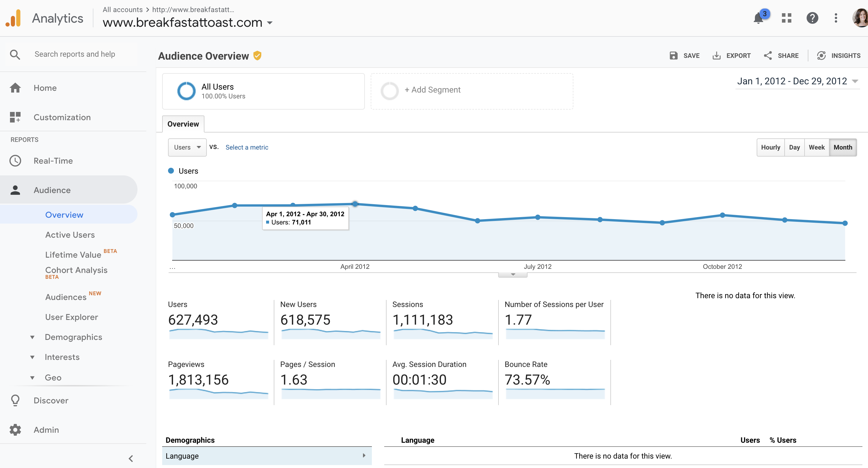
Task: Click the October 2012 data point on chart
Action: pyautogui.click(x=722, y=215)
